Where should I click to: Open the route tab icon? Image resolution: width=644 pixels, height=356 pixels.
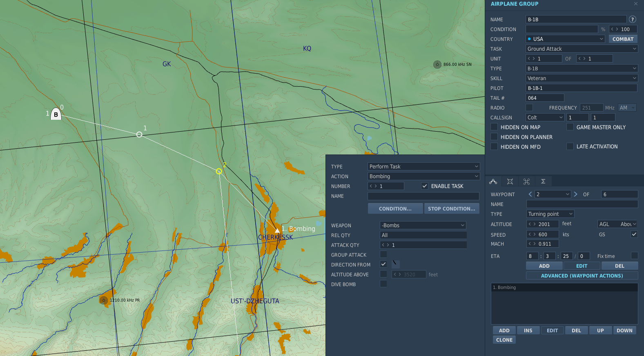(493, 181)
